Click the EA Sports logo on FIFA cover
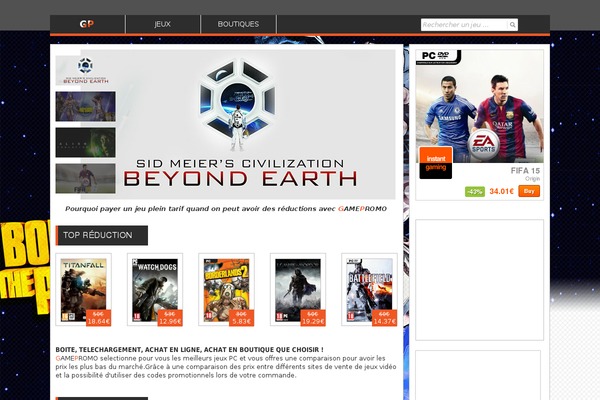This screenshot has height=400, width=600. pos(484,145)
